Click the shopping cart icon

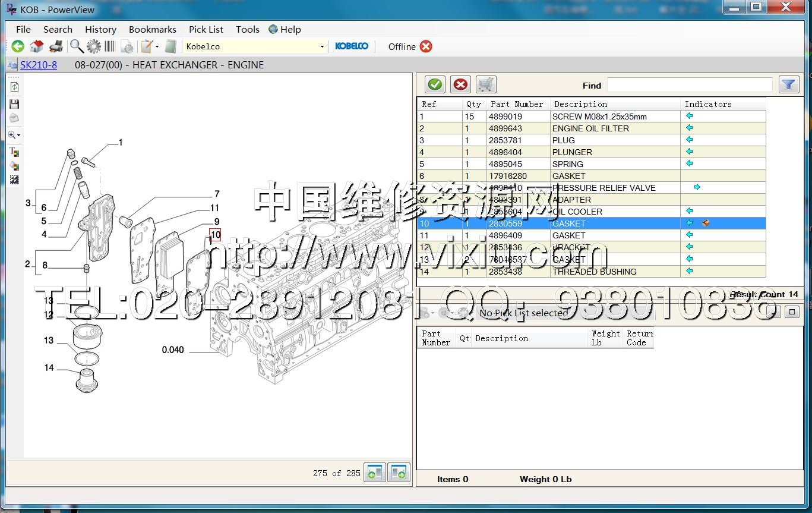486,84
